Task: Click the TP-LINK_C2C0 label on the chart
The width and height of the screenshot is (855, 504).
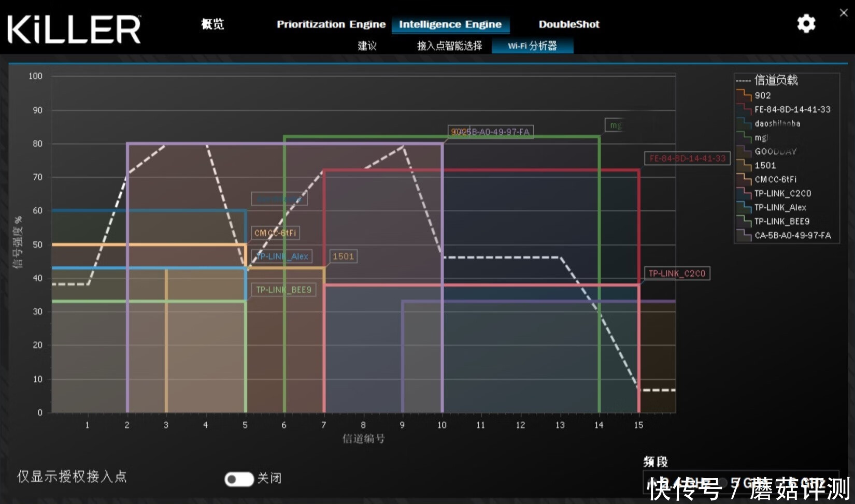Action: point(677,273)
